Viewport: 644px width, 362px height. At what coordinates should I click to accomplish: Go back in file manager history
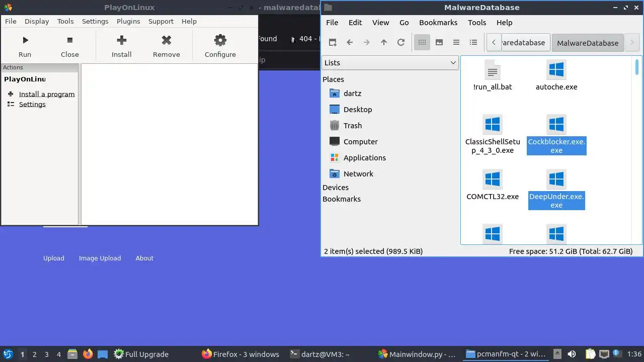[x=350, y=42]
